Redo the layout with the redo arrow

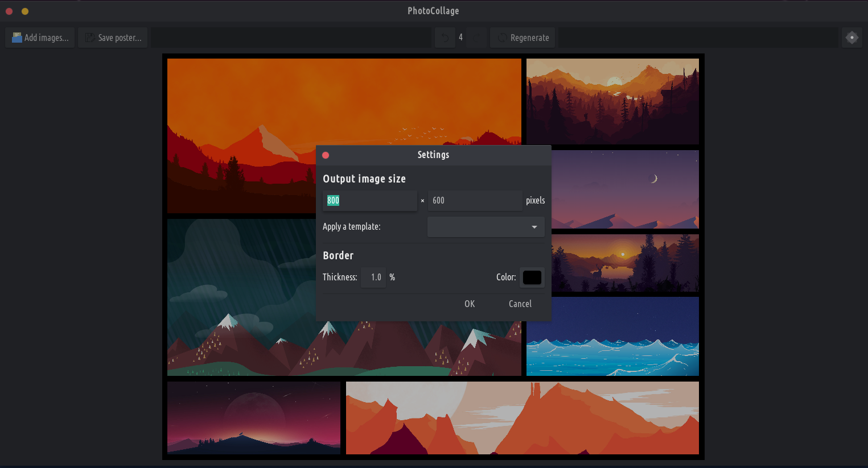coord(476,38)
